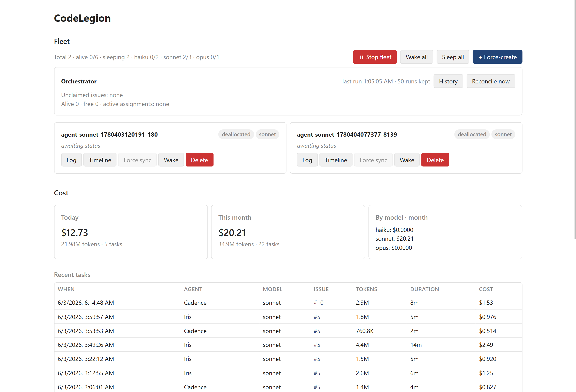View Timeline for agent-sonnet-1780403120191-180
The height and width of the screenshot is (392, 576).
click(x=100, y=160)
